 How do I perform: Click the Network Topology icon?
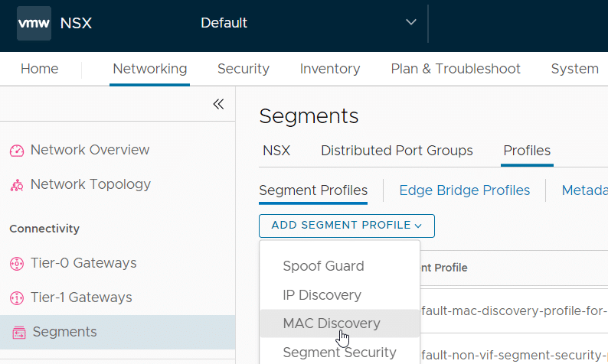click(17, 185)
